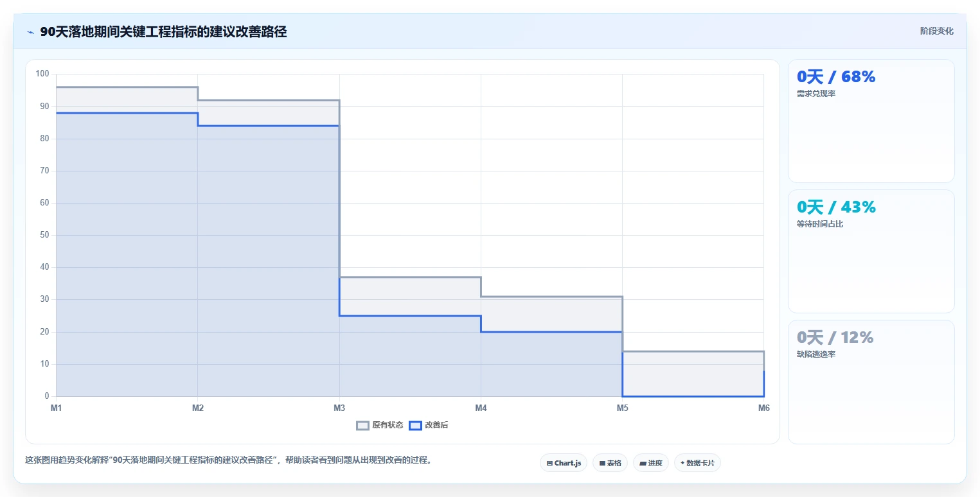Click the M5 axis label
Image resolution: width=980 pixels, height=497 pixels.
(x=622, y=408)
